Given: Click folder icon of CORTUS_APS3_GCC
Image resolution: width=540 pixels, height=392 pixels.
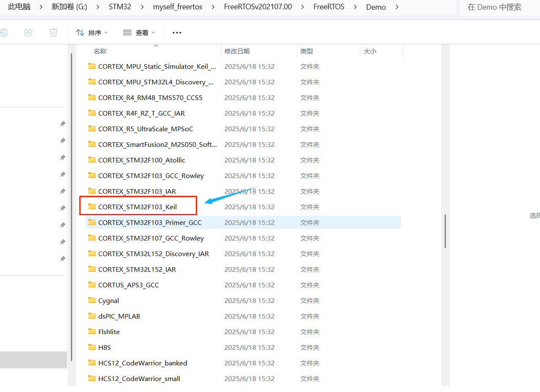Looking at the screenshot, I should [x=92, y=284].
